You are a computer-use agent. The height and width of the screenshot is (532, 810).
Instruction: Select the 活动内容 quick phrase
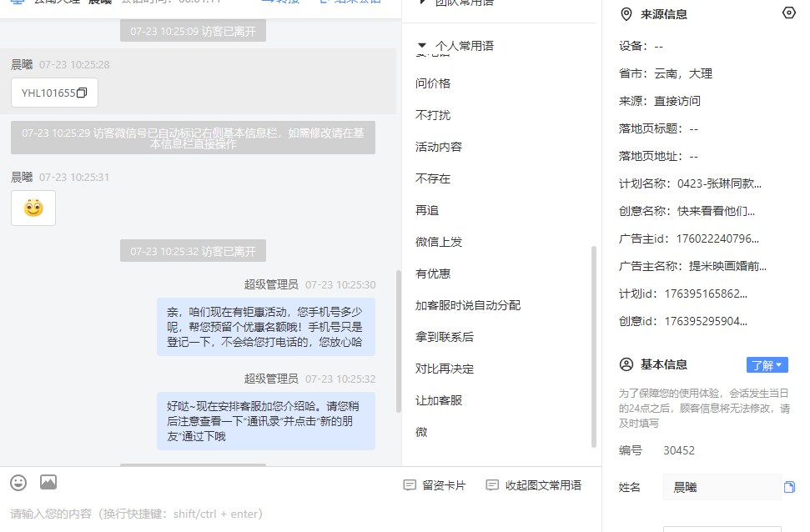click(x=439, y=148)
